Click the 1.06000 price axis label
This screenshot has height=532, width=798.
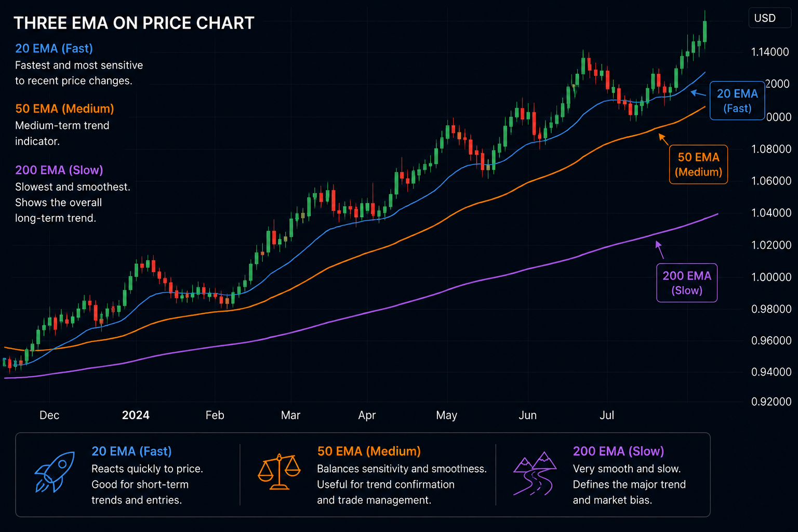point(772,181)
